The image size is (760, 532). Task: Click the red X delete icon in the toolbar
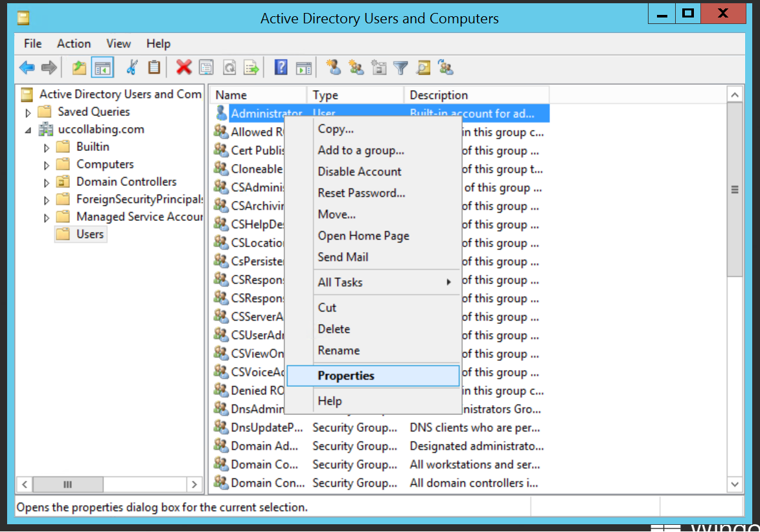coord(184,67)
